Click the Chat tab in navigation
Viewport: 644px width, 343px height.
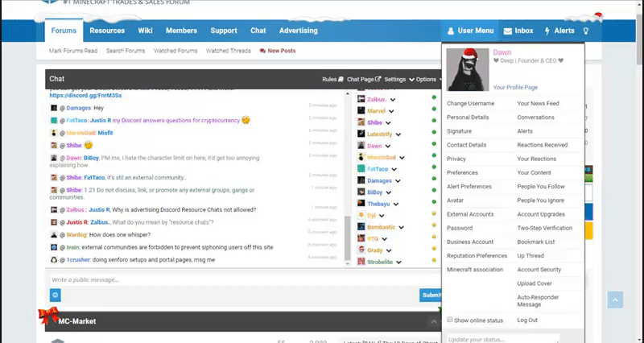click(258, 31)
